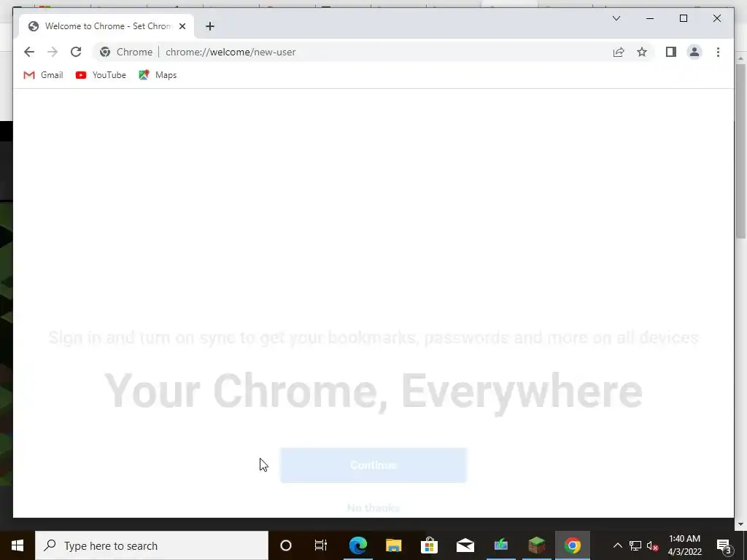Open Microsoft Edge from the taskbar

[x=357, y=545]
